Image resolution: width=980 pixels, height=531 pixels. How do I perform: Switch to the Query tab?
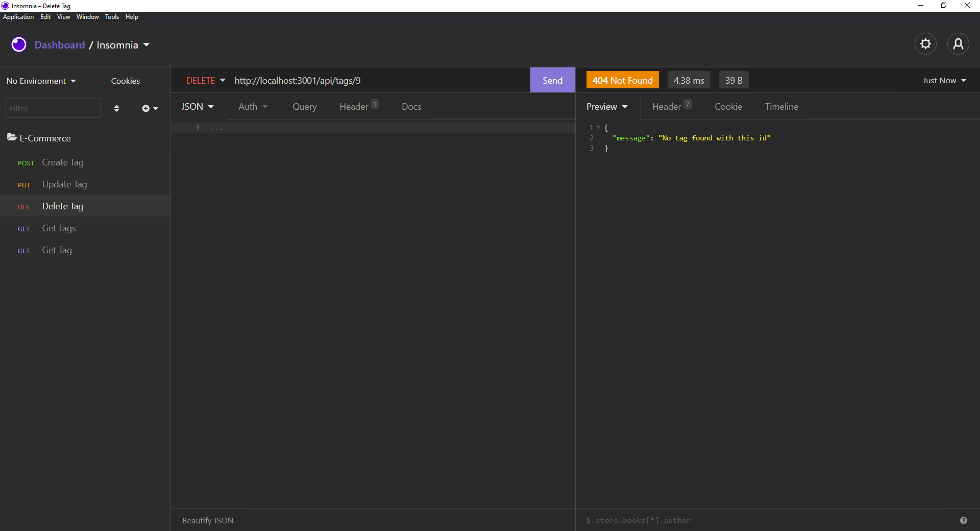(x=305, y=106)
